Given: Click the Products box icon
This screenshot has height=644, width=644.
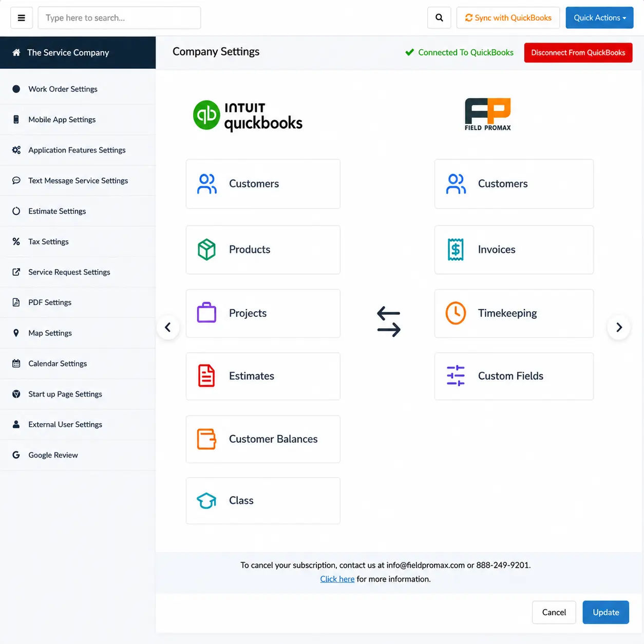Looking at the screenshot, I should 207,250.
